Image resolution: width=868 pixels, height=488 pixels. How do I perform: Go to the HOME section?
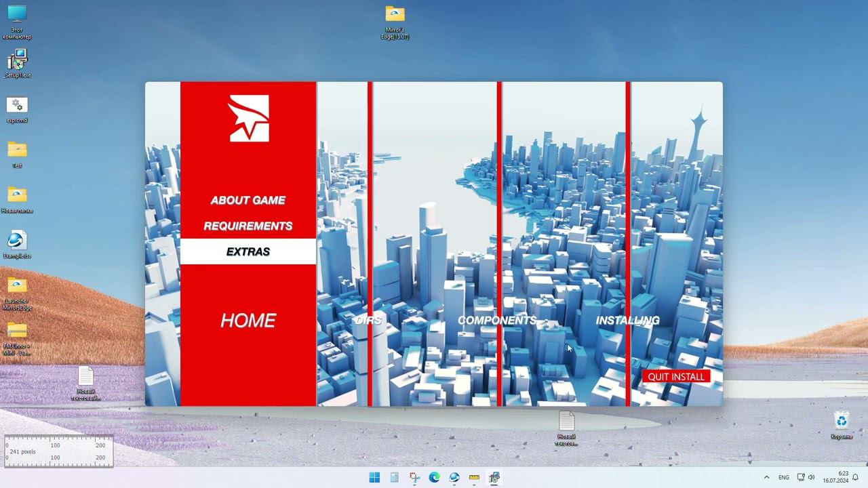pyautogui.click(x=248, y=321)
